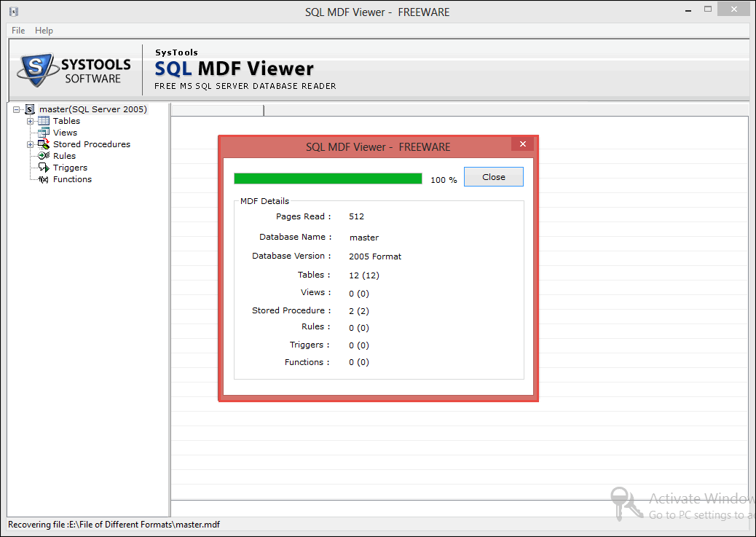Expand the Tables tree node

click(29, 121)
